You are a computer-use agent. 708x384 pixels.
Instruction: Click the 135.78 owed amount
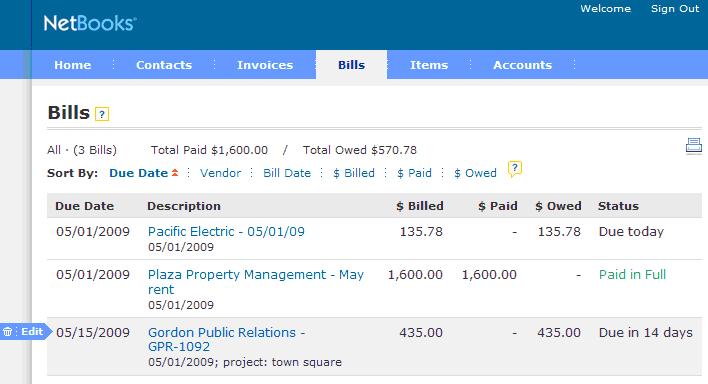pyautogui.click(x=559, y=232)
